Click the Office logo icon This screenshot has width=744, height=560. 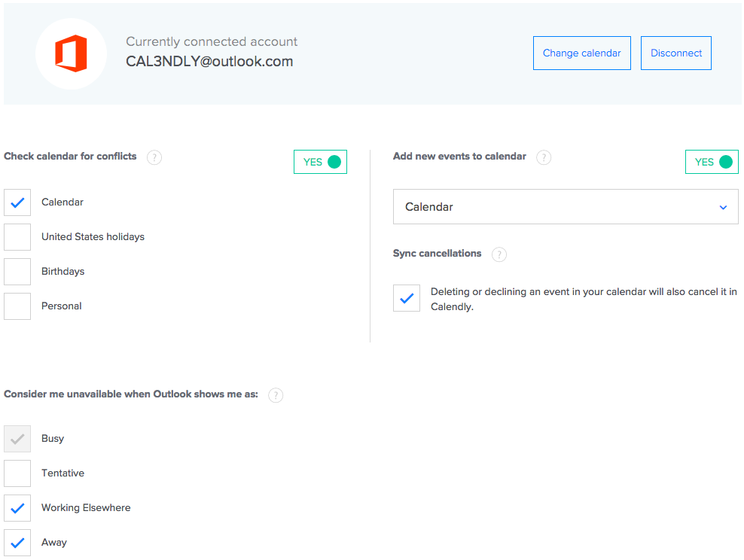[72, 53]
